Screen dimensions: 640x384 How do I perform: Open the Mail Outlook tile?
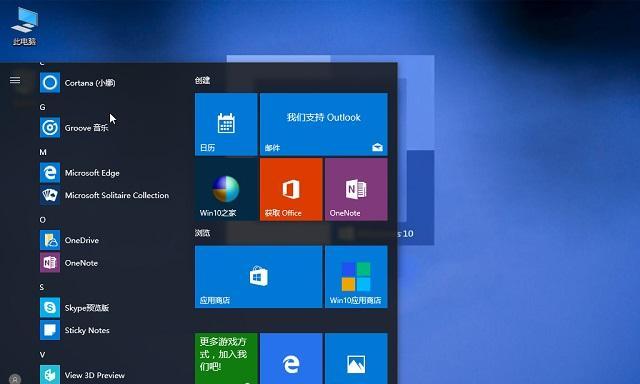324,124
